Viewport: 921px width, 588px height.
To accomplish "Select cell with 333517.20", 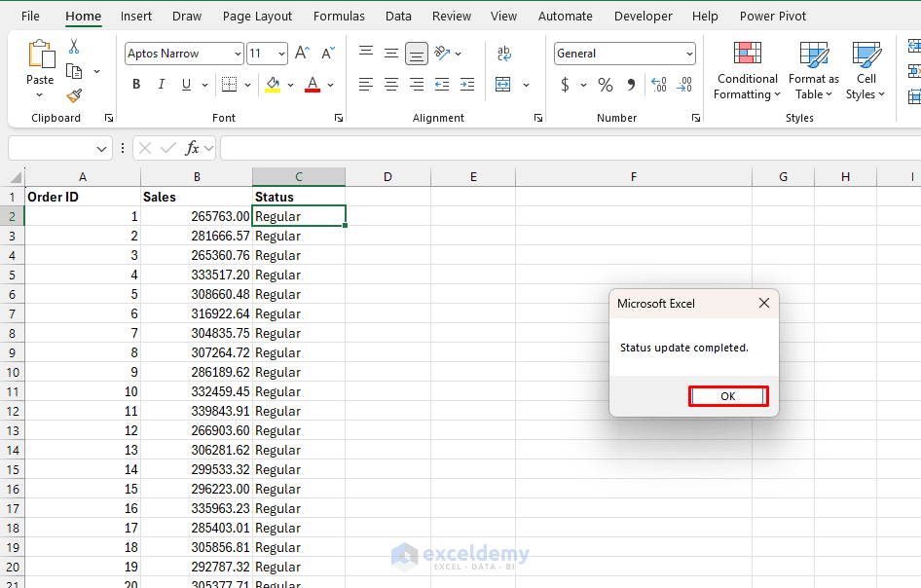I will tap(197, 275).
